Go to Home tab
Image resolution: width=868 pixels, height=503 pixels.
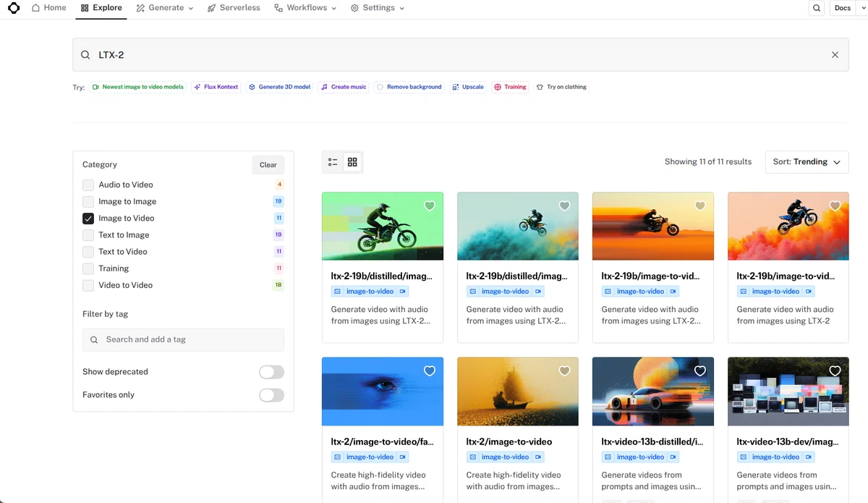pyautogui.click(x=48, y=8)
